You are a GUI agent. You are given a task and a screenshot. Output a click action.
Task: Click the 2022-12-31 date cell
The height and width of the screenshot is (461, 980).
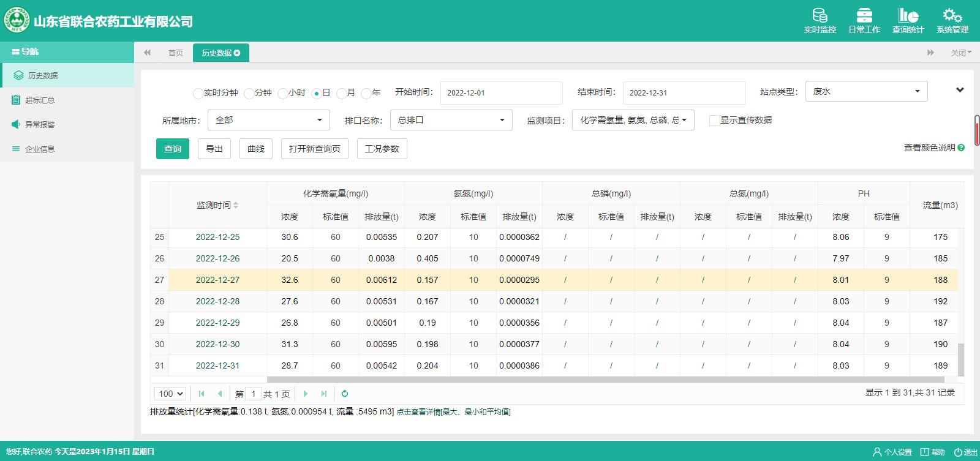click(x=217, y=365)
